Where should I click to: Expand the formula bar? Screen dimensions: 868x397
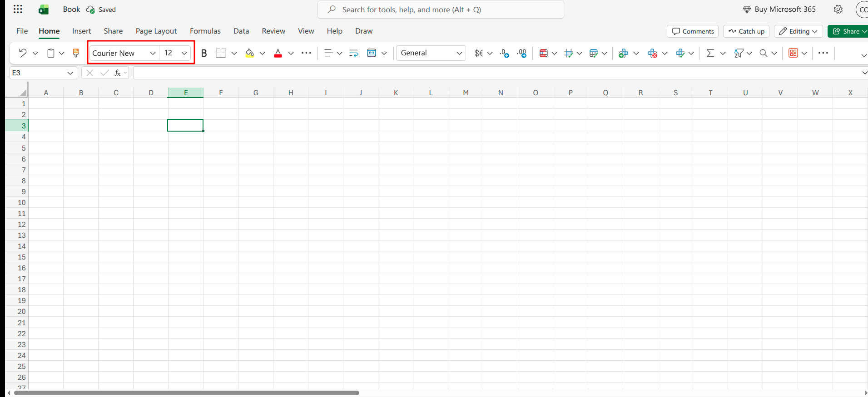pyautogui.click(x=864, y=73)
